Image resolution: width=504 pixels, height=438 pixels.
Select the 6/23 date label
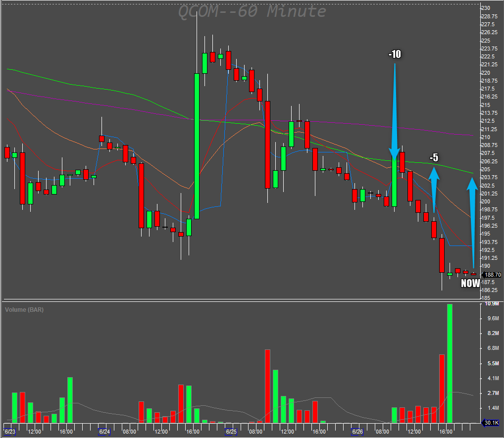click(x=10, y=432)
